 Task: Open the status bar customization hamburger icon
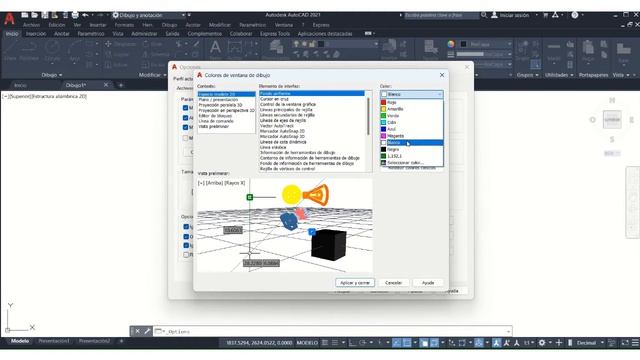click(635, 343)
